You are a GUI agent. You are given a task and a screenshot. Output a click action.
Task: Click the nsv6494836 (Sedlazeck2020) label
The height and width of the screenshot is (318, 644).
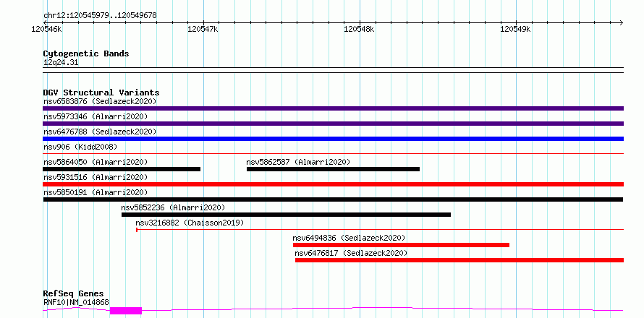click(x=349, y=238)
